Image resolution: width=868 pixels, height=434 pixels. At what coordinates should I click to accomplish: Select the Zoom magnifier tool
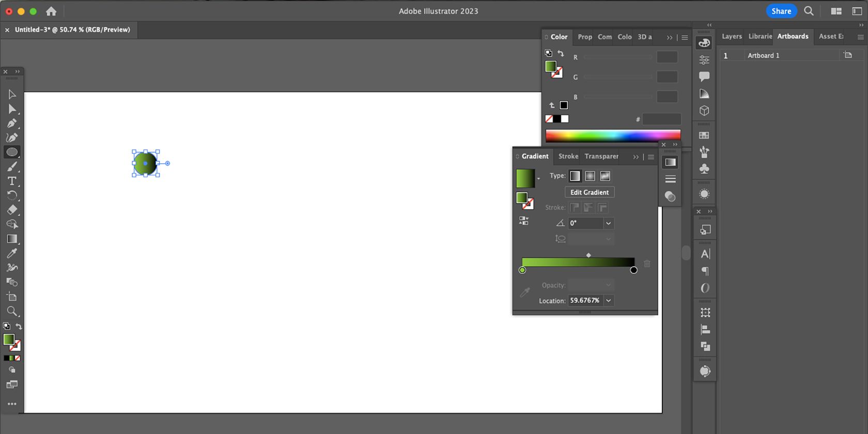(12, 311)
